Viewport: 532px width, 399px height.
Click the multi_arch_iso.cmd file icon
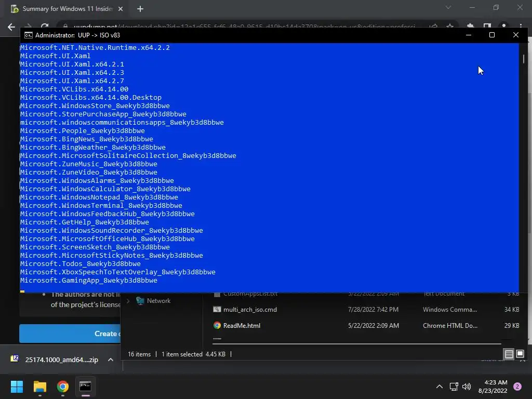pos(217,310)
